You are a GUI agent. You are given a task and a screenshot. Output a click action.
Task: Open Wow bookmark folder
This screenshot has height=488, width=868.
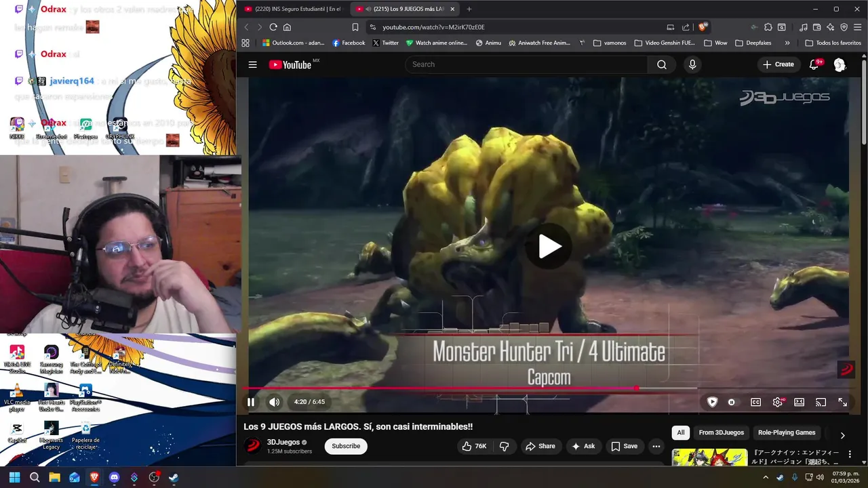(715, 43)
